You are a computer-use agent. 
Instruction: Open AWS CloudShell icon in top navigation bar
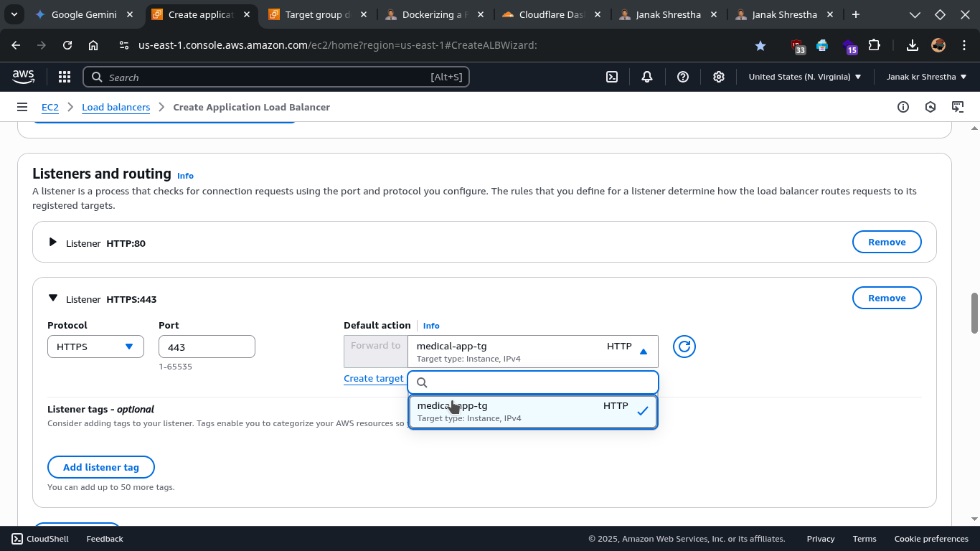click(x=612, y=77)
